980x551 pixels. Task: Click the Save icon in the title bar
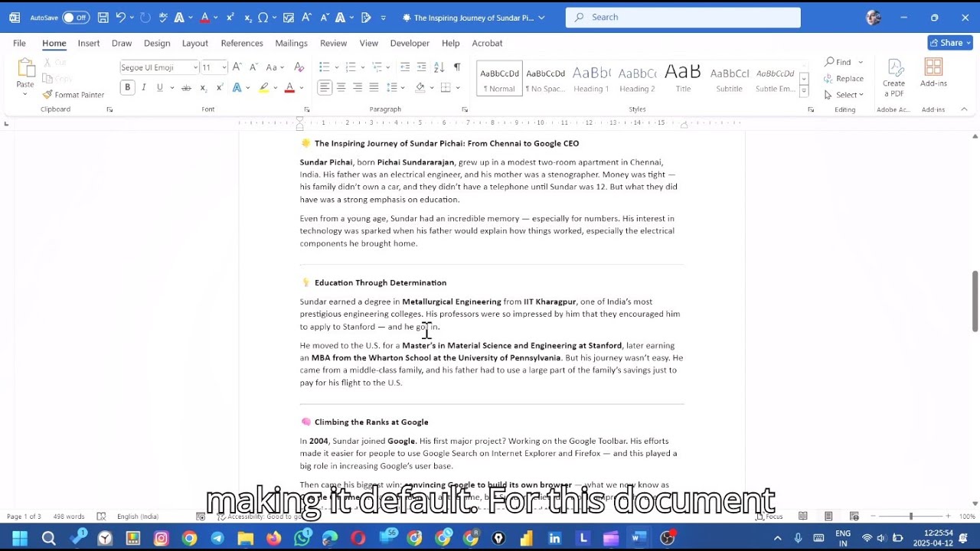(x=103, y=17)
